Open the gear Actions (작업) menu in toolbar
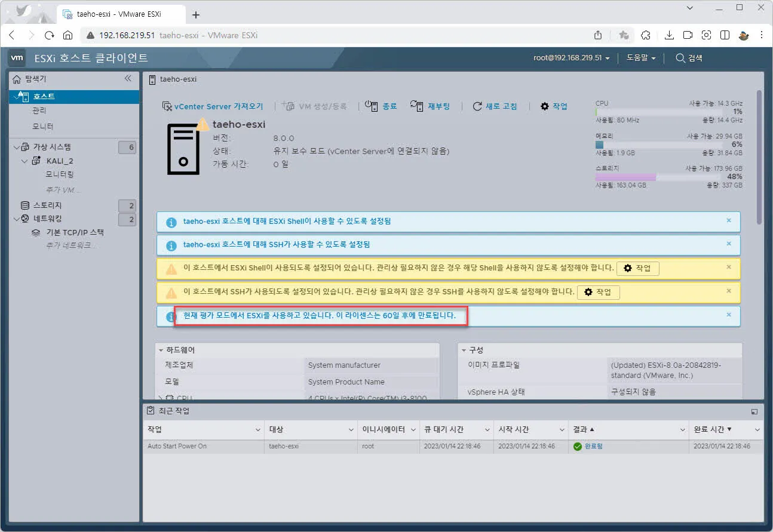 [x=544, y=106]
